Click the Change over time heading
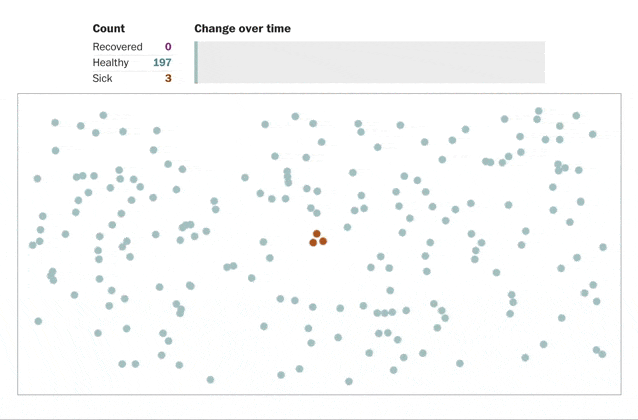 pos(243,28)
